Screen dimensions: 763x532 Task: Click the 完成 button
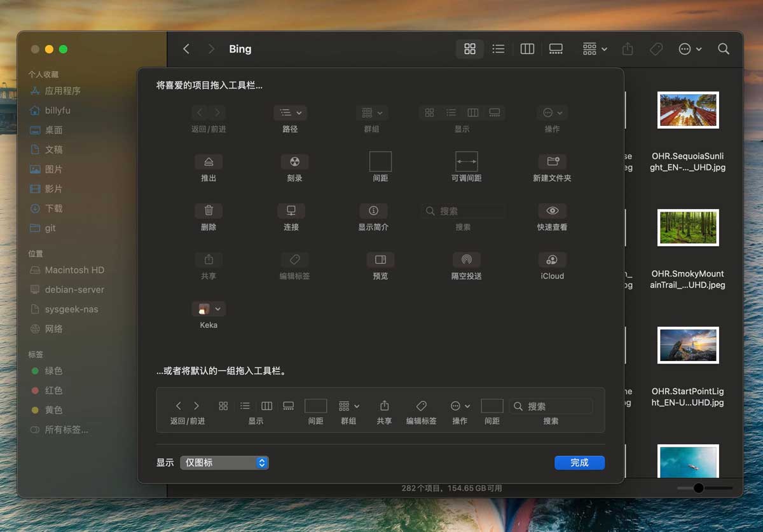579,463
